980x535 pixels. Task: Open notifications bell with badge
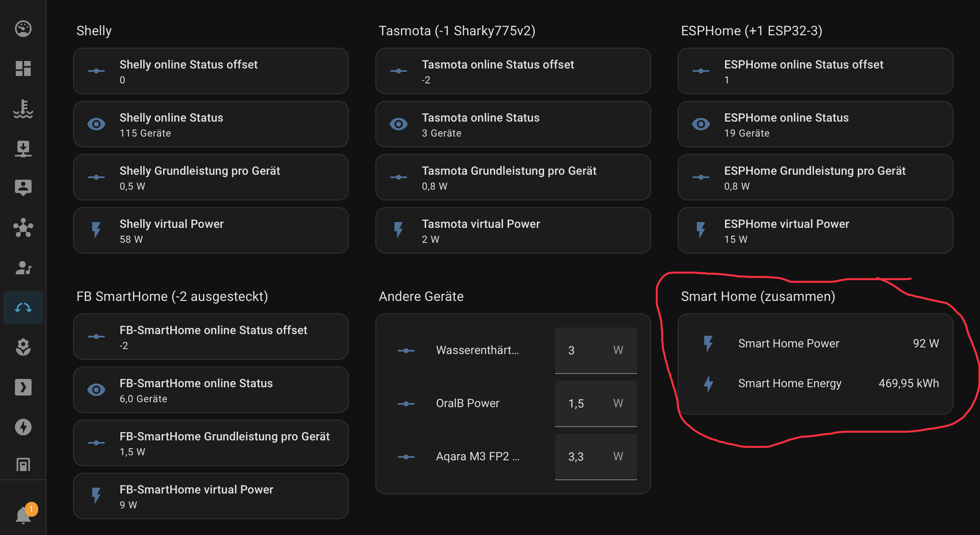coord(23,515)
